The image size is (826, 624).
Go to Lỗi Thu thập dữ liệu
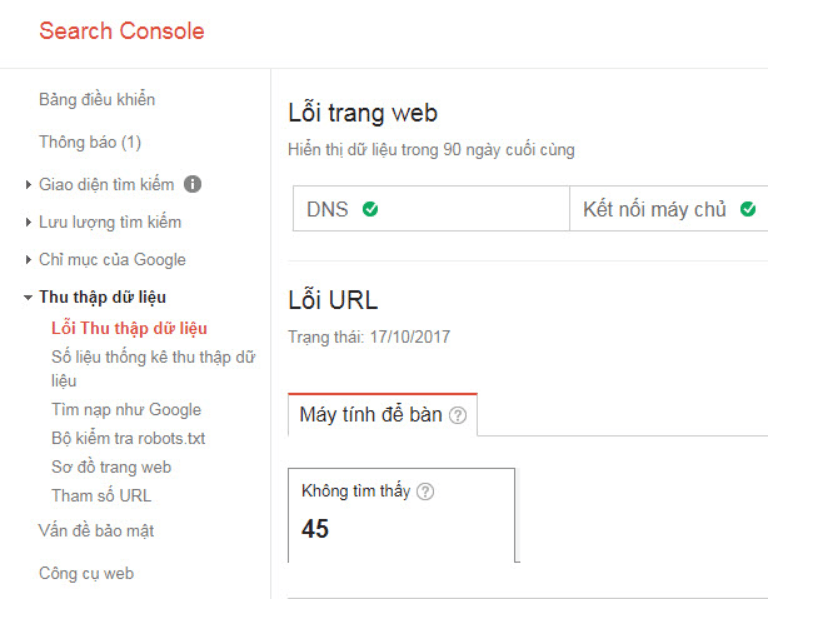(130, 328)
